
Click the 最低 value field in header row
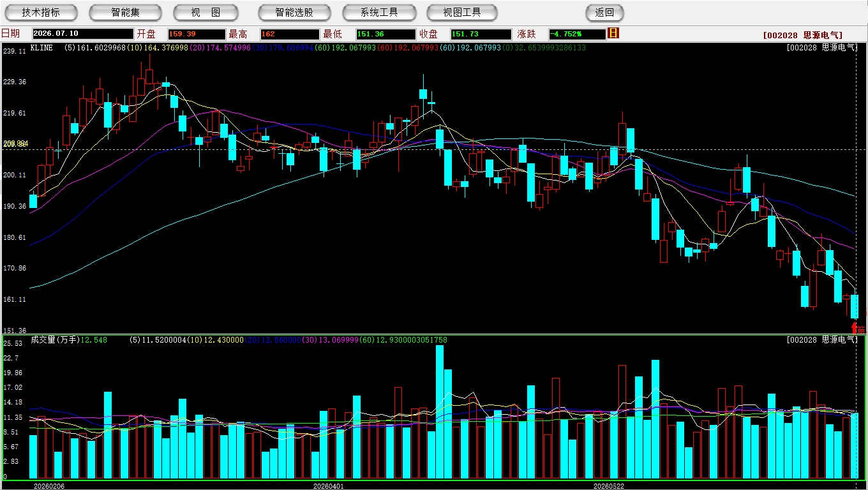coord(386,34)
